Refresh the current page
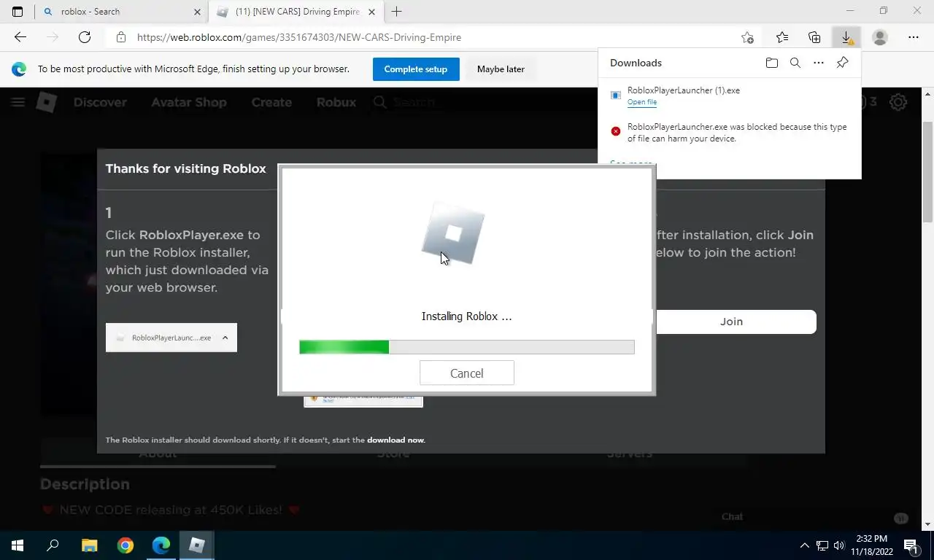934x560 pixels. pos(85,37)
